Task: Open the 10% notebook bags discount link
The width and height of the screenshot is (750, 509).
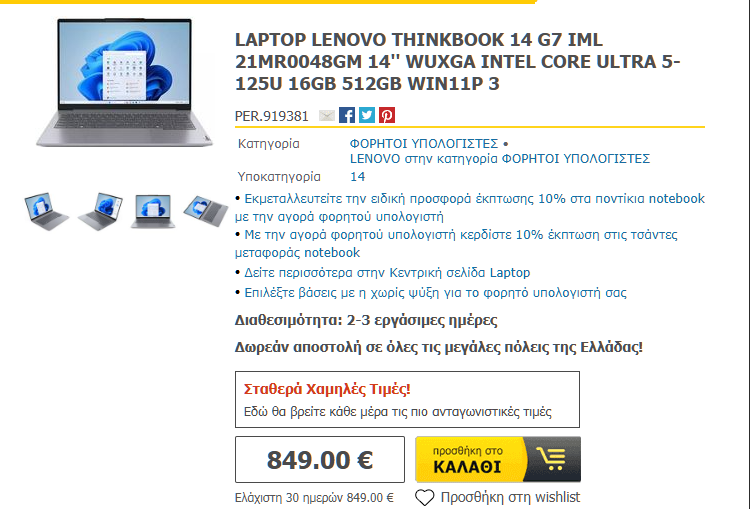Action: pyautogui.click(x=456, y=243)
